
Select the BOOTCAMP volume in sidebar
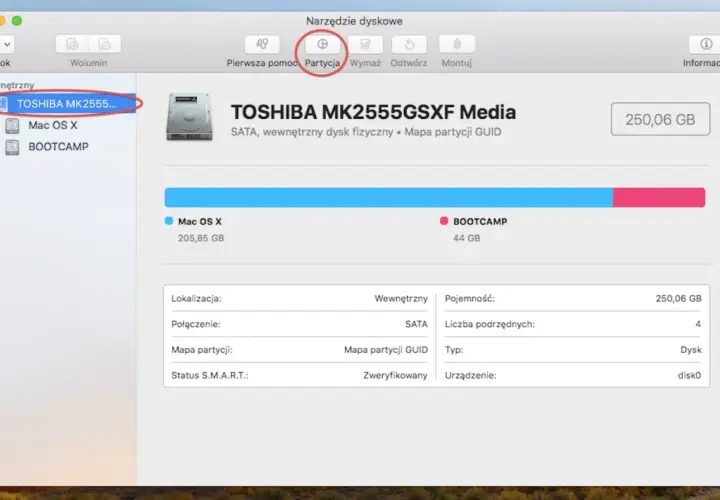58,146
